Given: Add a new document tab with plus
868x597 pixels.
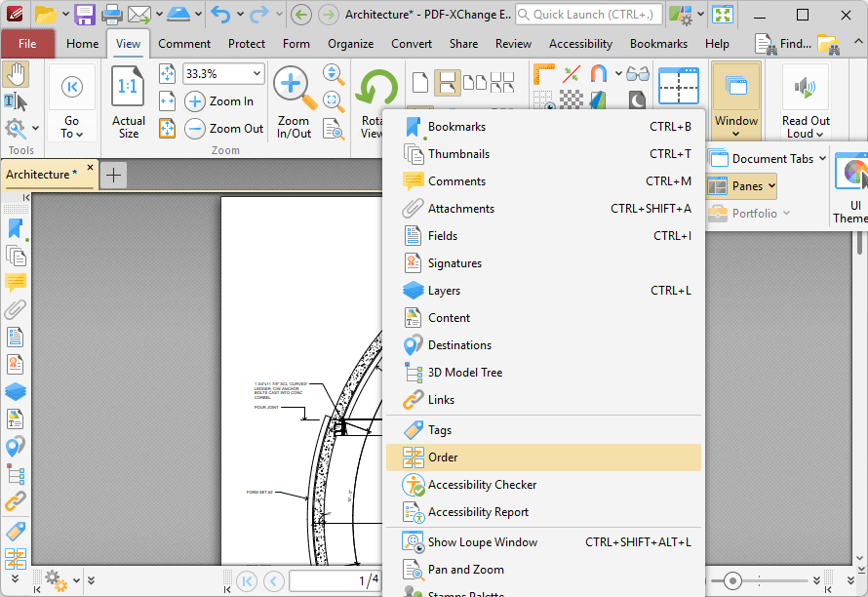Looking at the screenshot, I should point(114,175).
